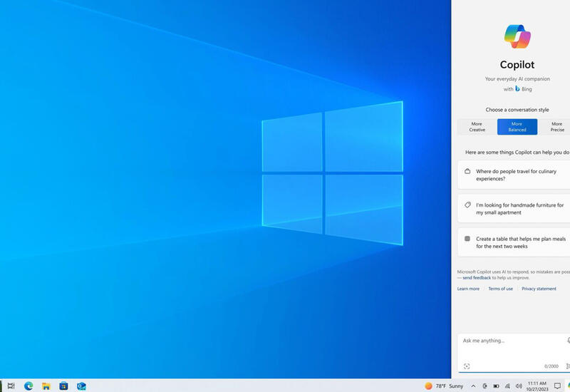Click the Copilot logo in the panel
The image size is (570, 392).
click(517, 36)
